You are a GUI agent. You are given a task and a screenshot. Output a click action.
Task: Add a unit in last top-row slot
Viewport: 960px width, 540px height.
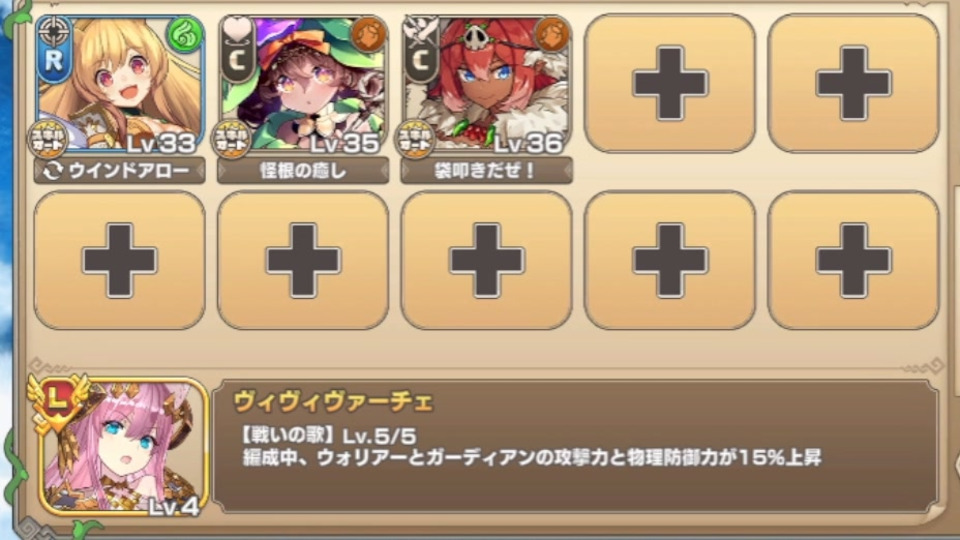pos(853,83)
